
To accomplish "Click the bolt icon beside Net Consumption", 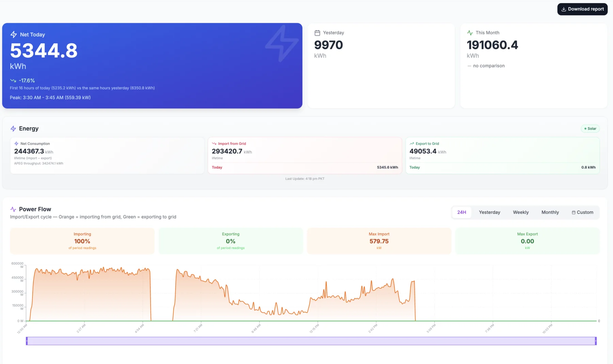I will pyautogui.click(x=16, y=144).
